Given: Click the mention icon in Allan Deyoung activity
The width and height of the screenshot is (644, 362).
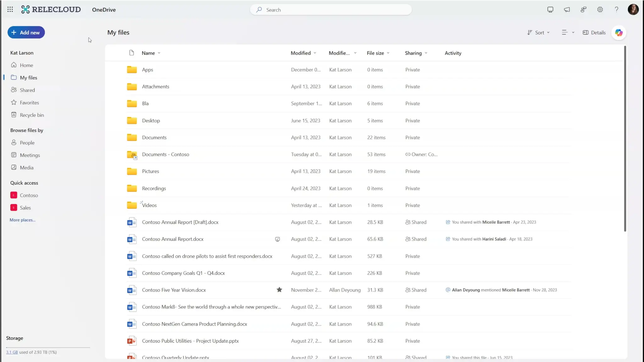Looking at the screenshot, I should 448,290.
